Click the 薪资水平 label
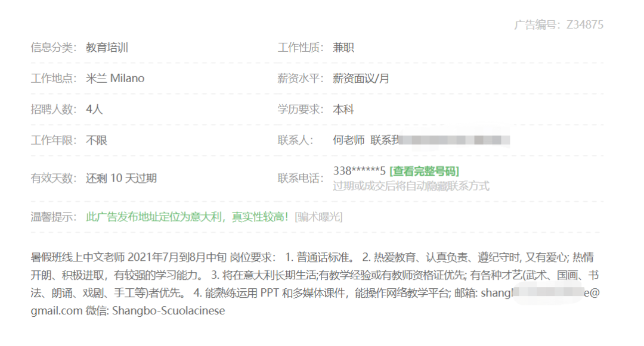The width and height of the screenshot is (644, 346). 301,78
